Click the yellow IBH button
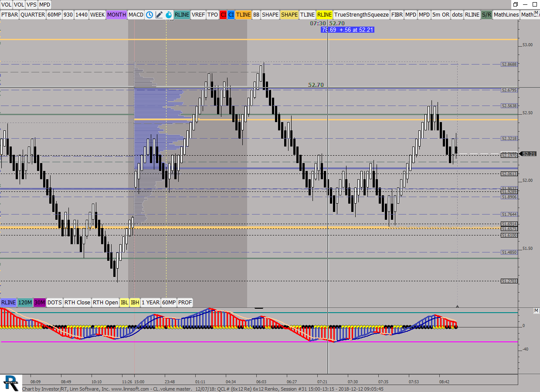Image resolution: width=540 pixels, height=392 pixels. coord(135,303)
